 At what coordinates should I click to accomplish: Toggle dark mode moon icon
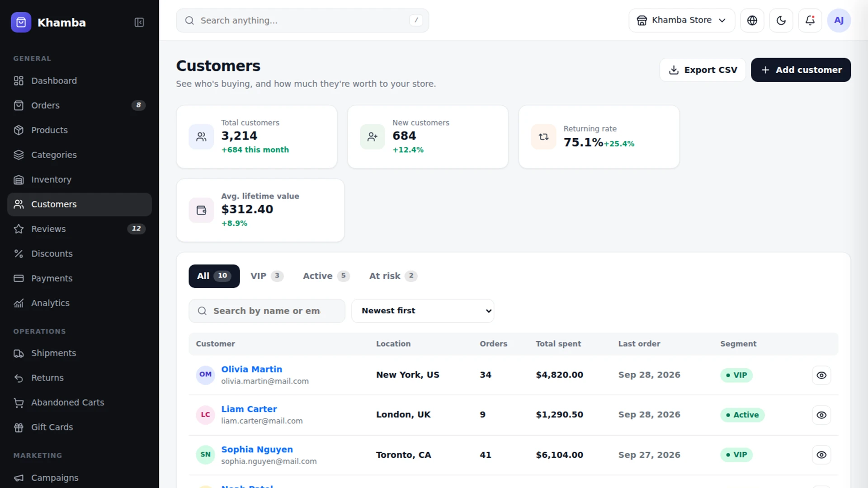click(x=781, y=20)
